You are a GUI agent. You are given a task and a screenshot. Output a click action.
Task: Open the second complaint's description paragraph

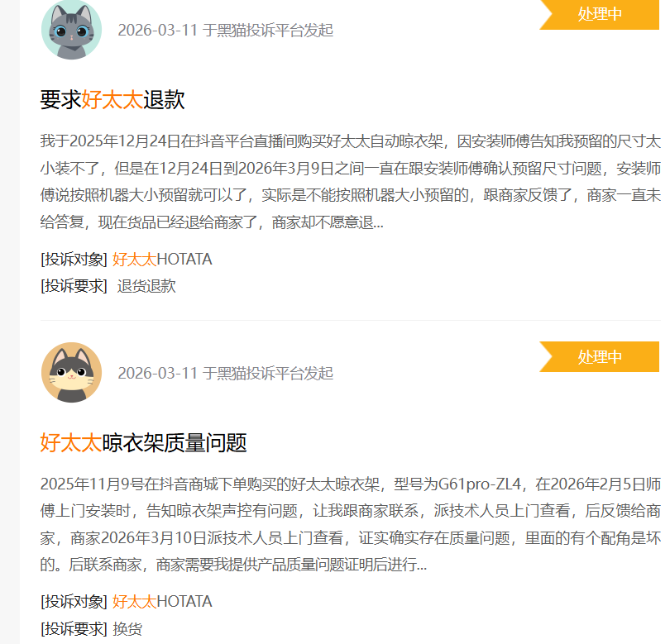pyautogui.click(x=351, y=524)
